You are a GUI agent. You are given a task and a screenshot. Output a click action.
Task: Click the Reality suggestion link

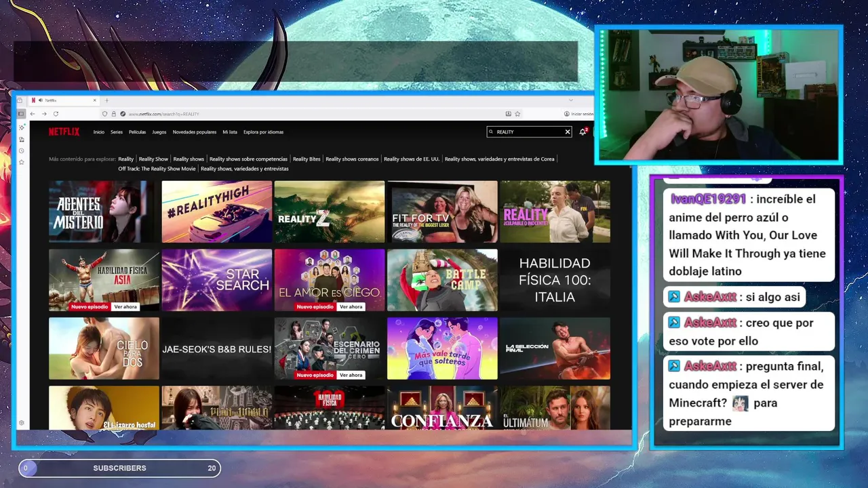126,159
